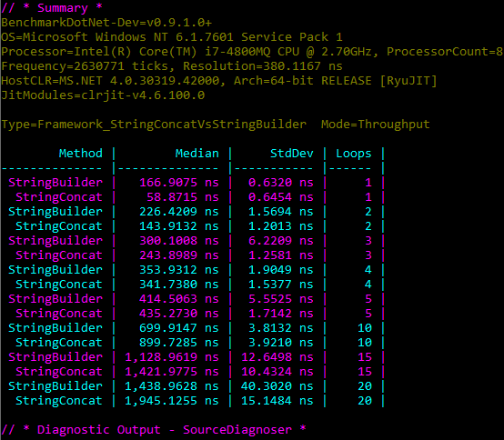Click the 'Loops' column header
The height and width of the screenshot is (440, 504).
[x=354, y=154]
